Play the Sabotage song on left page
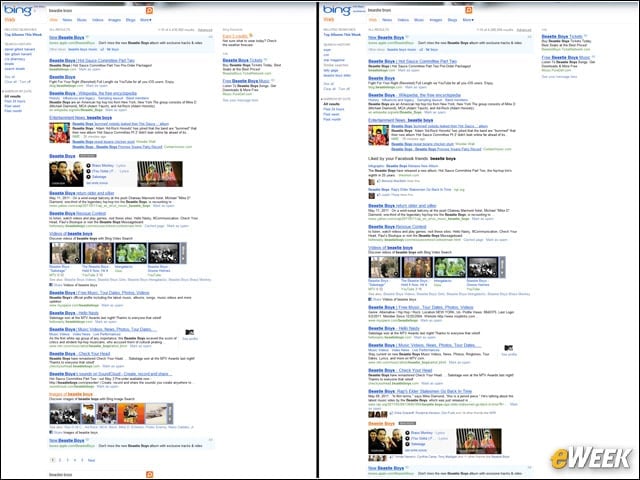Viewport: 640px width, 480px height. tap(89, 177)
